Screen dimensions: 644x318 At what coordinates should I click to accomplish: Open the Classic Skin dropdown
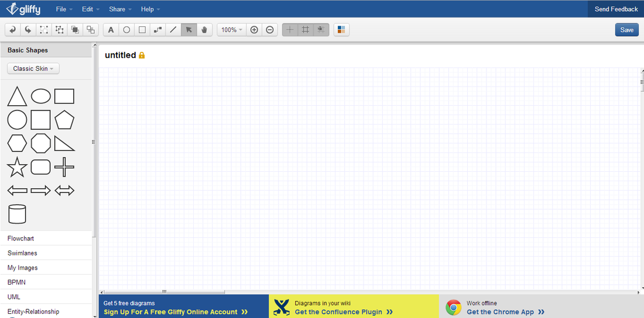coord(33,68)
